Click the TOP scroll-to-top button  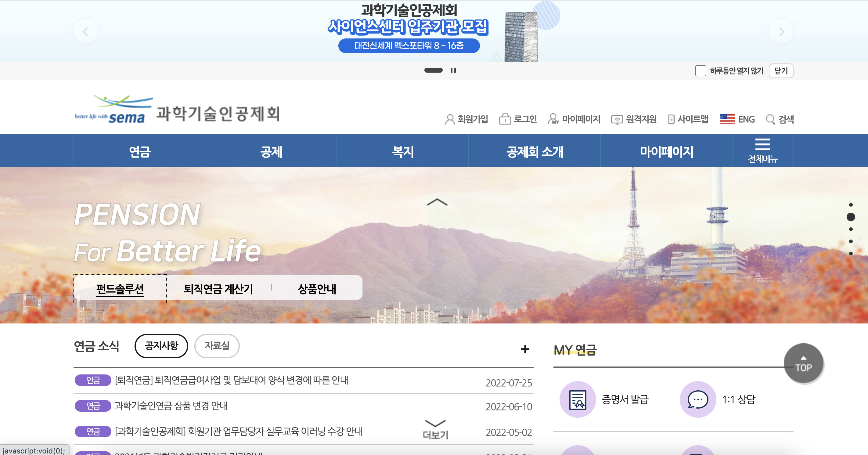[804, 363]
